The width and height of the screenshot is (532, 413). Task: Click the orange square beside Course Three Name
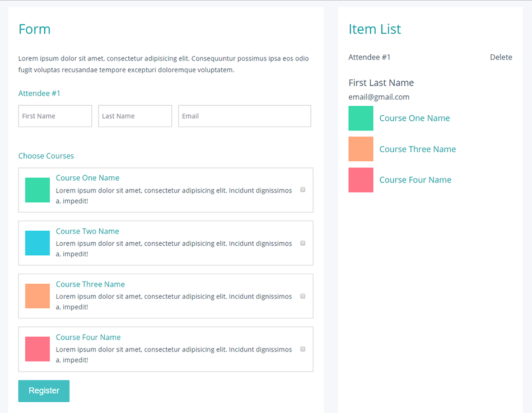pyautogui.click(x=37, y=295)
